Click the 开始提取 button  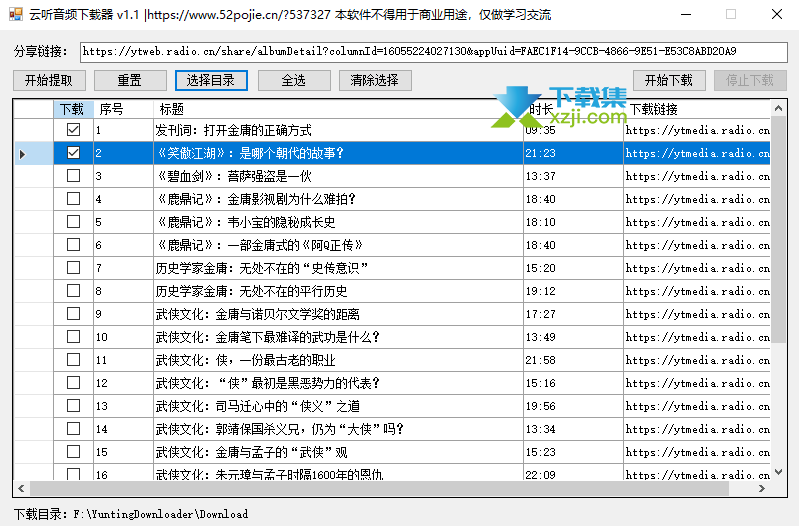point(49,81)
